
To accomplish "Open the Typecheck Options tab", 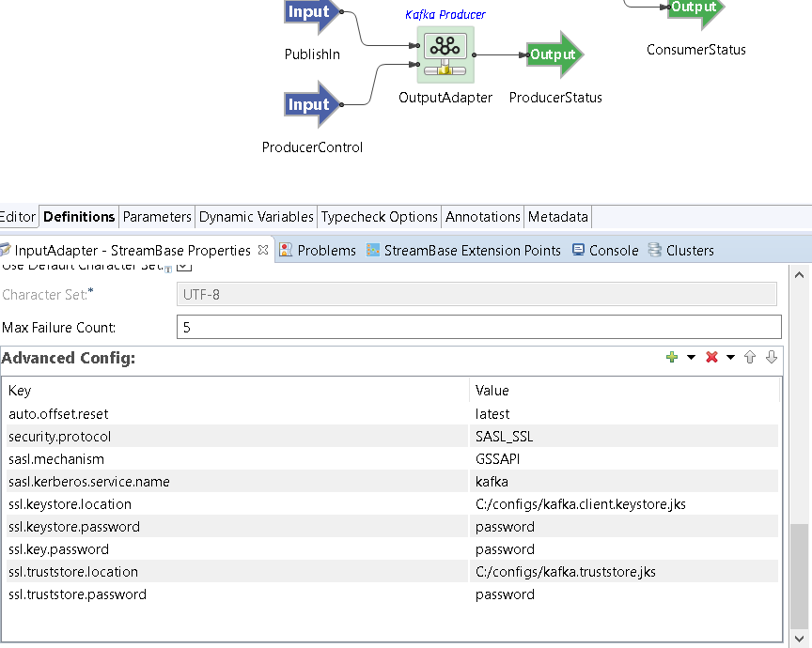I will point(380,217).
